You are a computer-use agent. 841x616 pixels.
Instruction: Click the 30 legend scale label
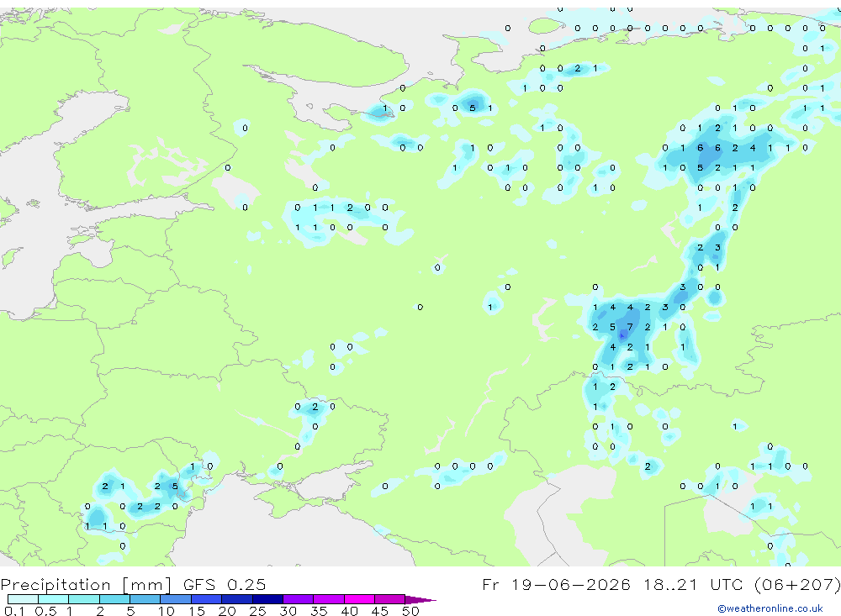point(288,611)
